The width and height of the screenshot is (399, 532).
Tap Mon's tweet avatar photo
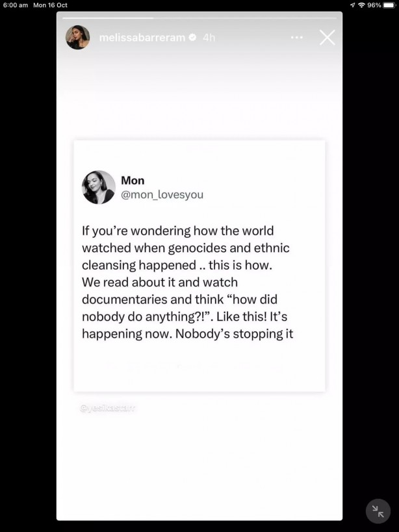[98, 187]
